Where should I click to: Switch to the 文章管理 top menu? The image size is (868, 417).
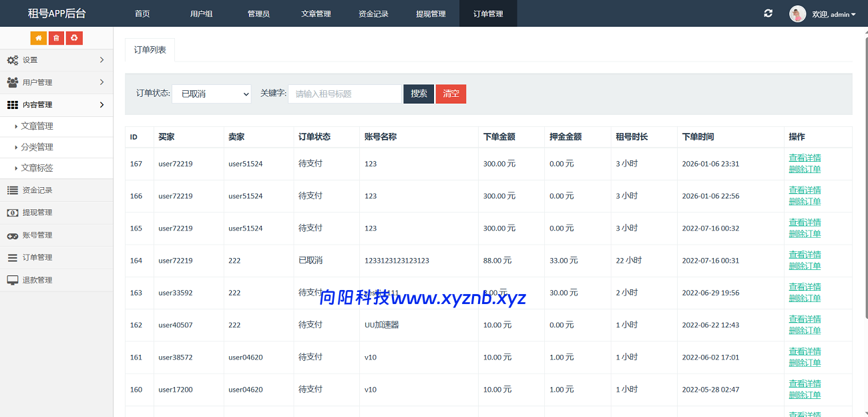(x=316, y=13)
